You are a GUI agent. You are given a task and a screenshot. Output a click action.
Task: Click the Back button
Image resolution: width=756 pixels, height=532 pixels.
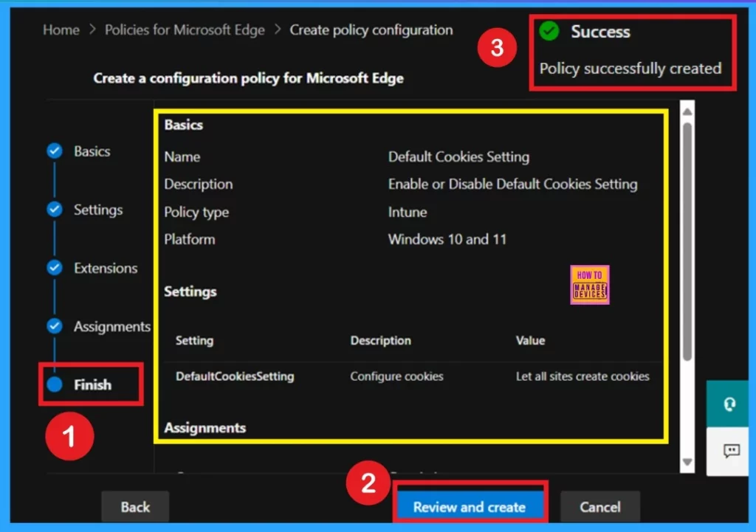(135, 506)
